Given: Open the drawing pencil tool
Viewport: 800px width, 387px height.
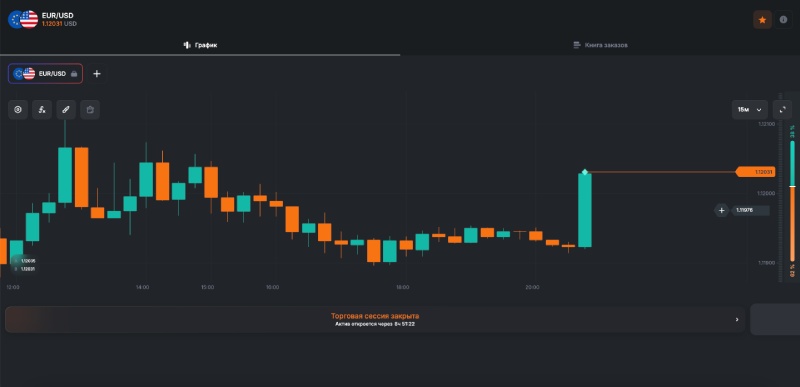Looking at the screenshot, I should coord(66,110).
